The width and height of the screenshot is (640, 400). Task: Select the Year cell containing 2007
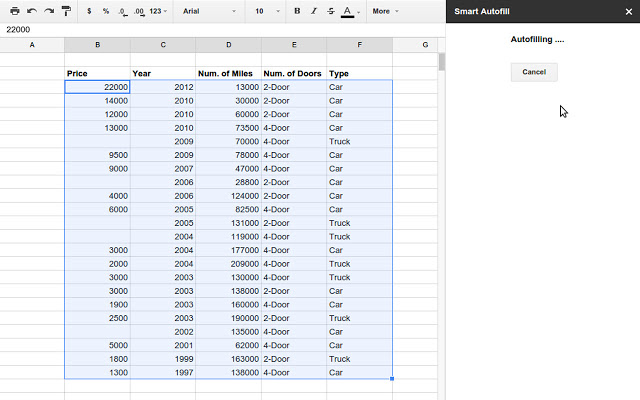[x=163, y=169]
